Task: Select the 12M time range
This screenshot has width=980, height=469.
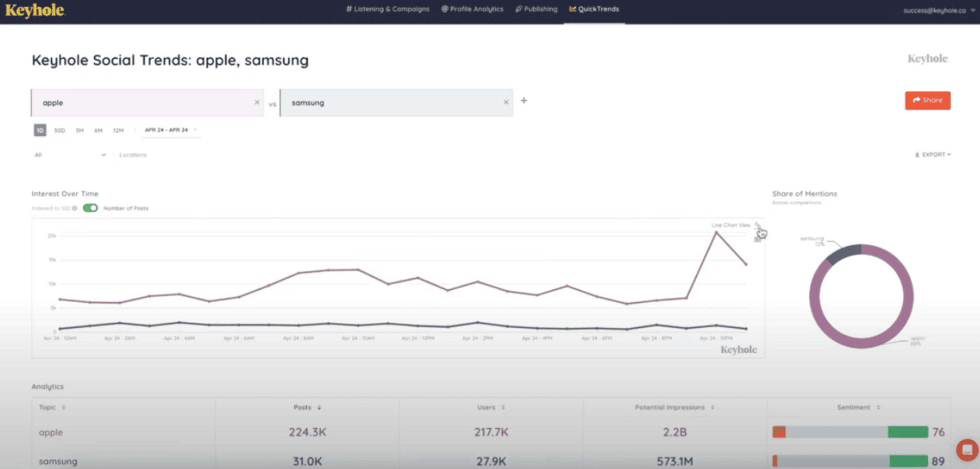Action: click(x=118, y=131)
